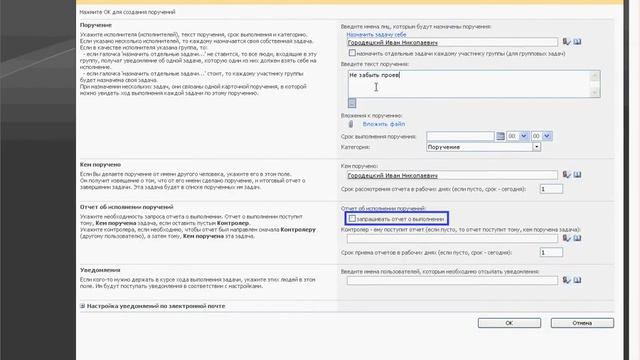This screenshot has height=360, width=640.
Task: Open address book for 'Кем поручено' field
Action: 577,175
